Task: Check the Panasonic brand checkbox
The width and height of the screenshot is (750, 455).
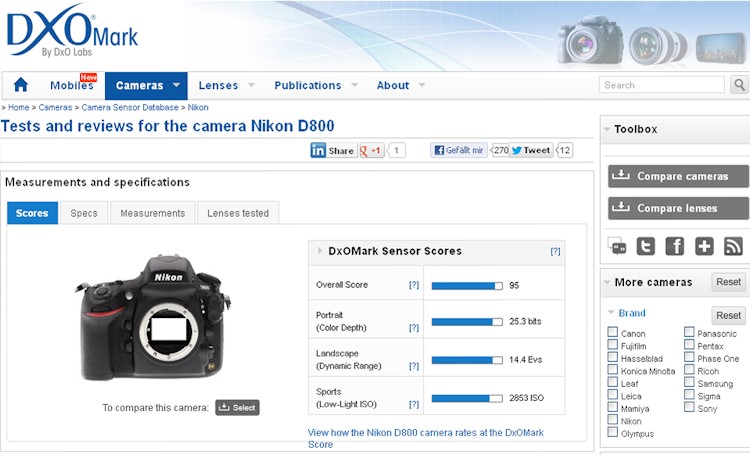Action: point(689,332)
